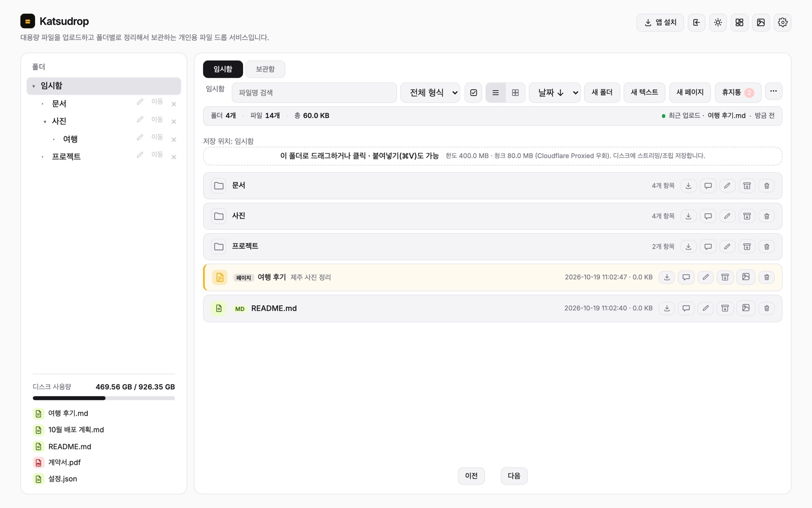The height and width of the screenshot is (508, 812).
Task: Download README.md file
Action: [x=667, y=308]
